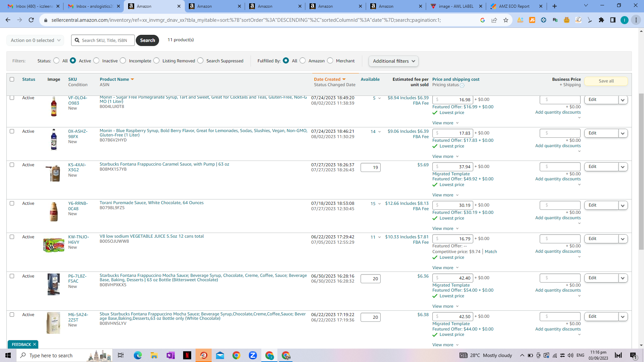This screenshot has height=362, width=644.
Task: Select the Inactive status filter
Action: click(97, 61)
